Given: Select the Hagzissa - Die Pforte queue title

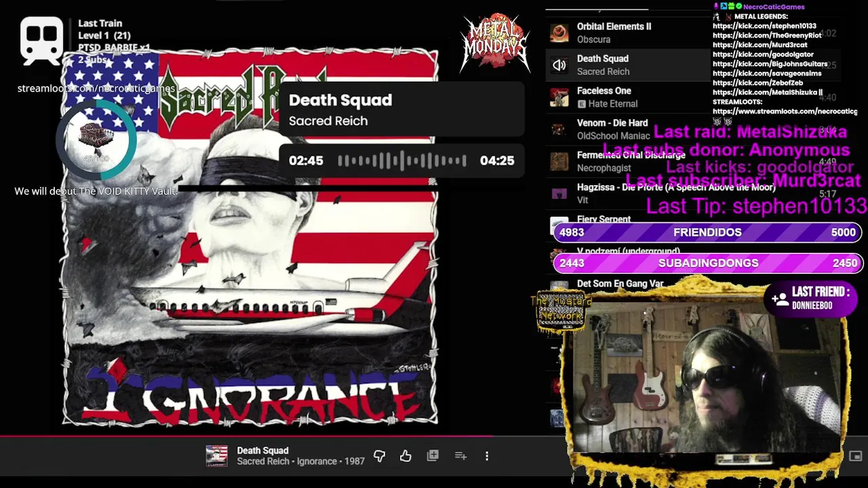Looking at the screenshot, I should 676,187.
